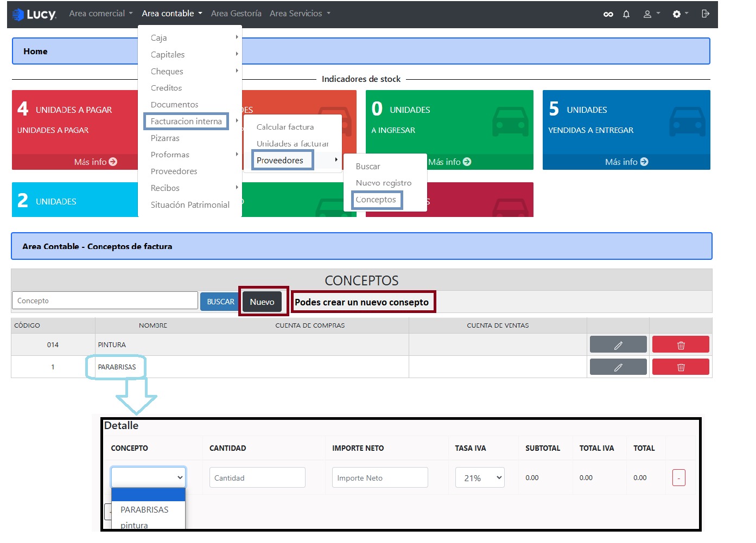Choose Calcular factura submenu item
This screenshot has width=756, height=543.
click(x=285, y=127)
